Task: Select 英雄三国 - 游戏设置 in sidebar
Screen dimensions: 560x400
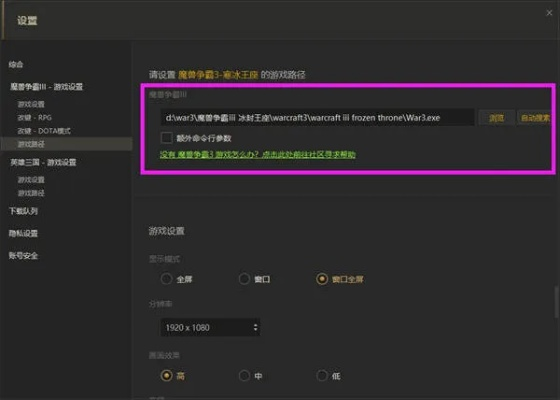Action: (x=43, y=162)
